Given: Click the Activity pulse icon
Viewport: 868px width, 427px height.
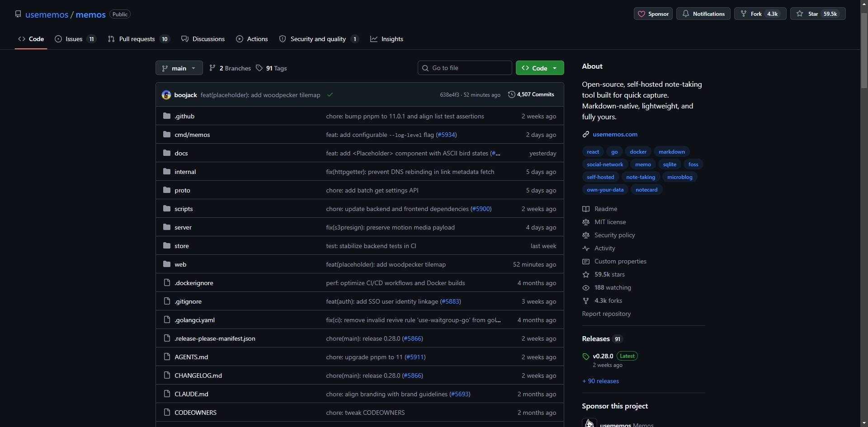Looking at the screenshot, I should [x=586, y=249].
